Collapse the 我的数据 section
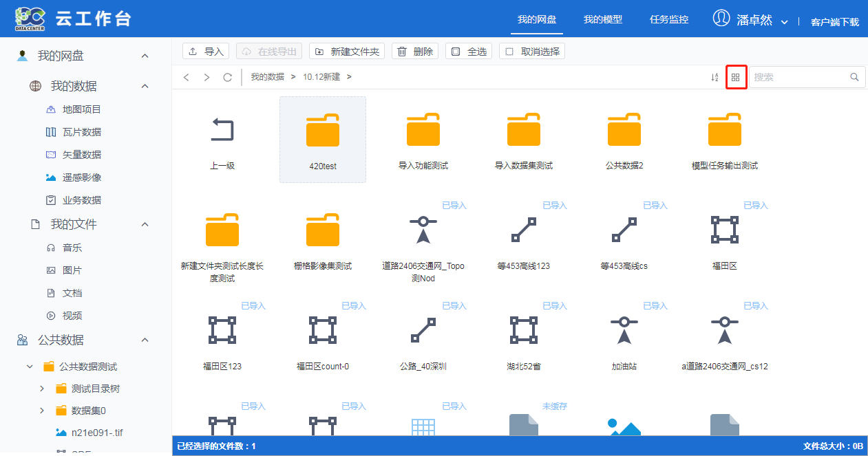868x456 pixels. pos(145,86)
